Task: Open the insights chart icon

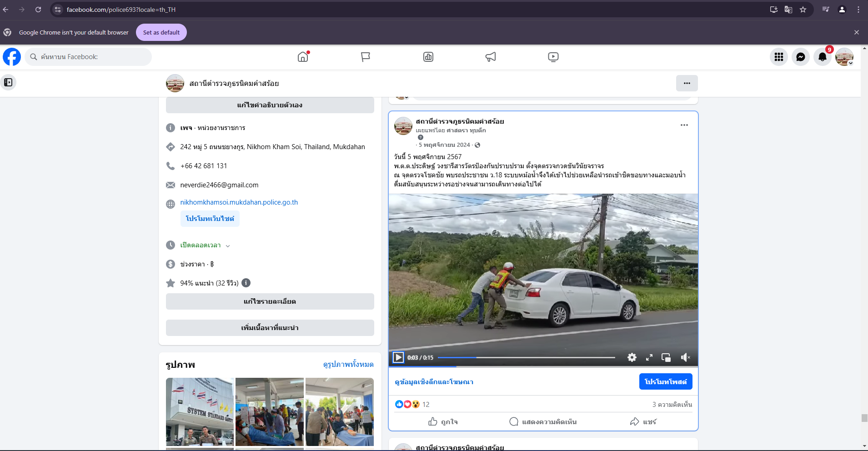Action: pyautogui.click(x=428, y=57)
